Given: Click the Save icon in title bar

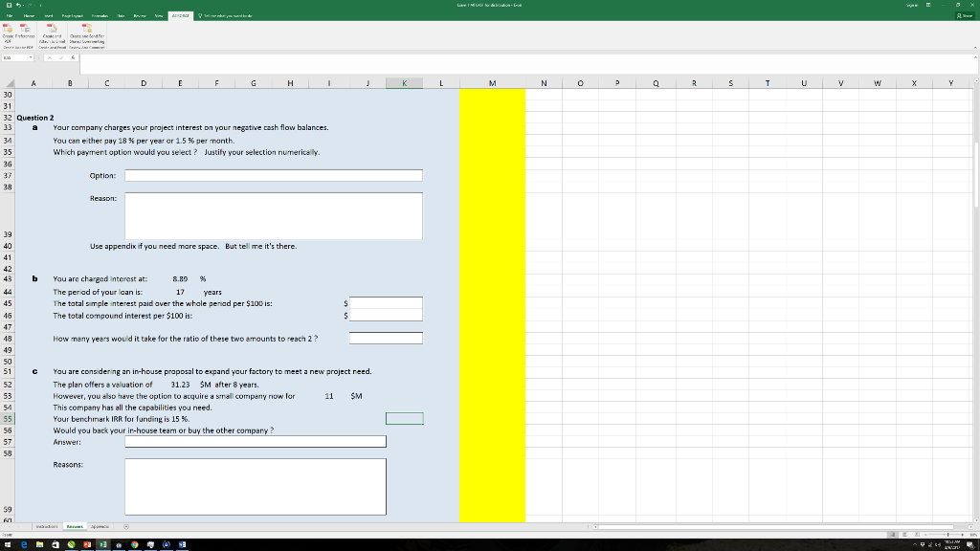Looking at the screenshot, I should [8, 5].
